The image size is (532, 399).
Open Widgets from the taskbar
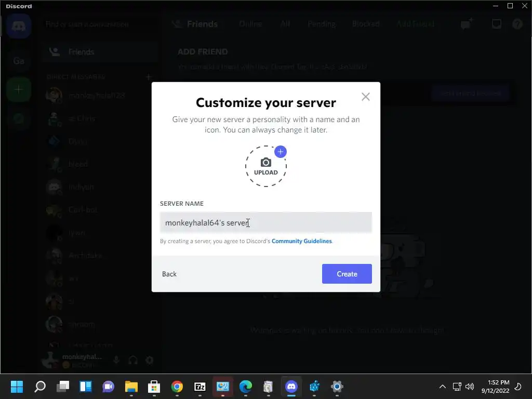pos(86,387)
